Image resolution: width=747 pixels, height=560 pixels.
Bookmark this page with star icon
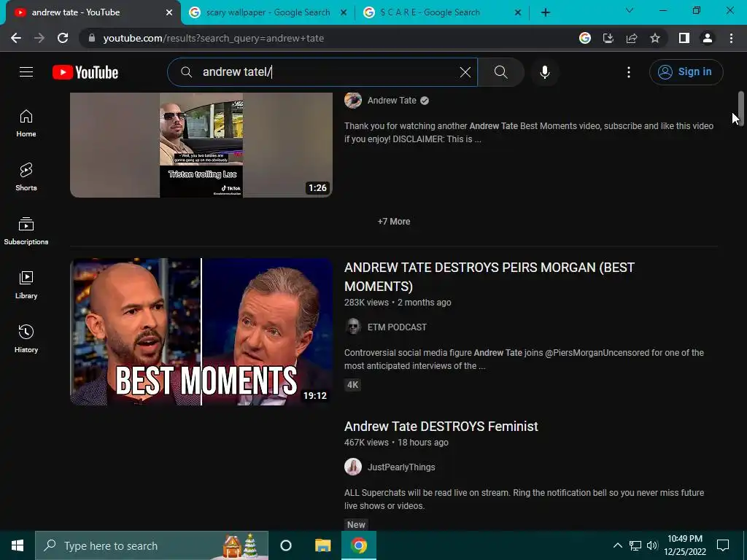pos(655,38)
